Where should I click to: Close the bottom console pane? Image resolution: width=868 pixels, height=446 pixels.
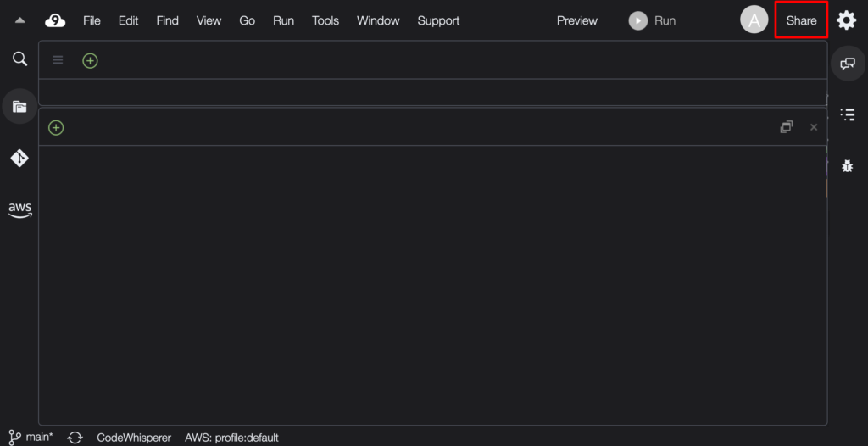point(814,127)
